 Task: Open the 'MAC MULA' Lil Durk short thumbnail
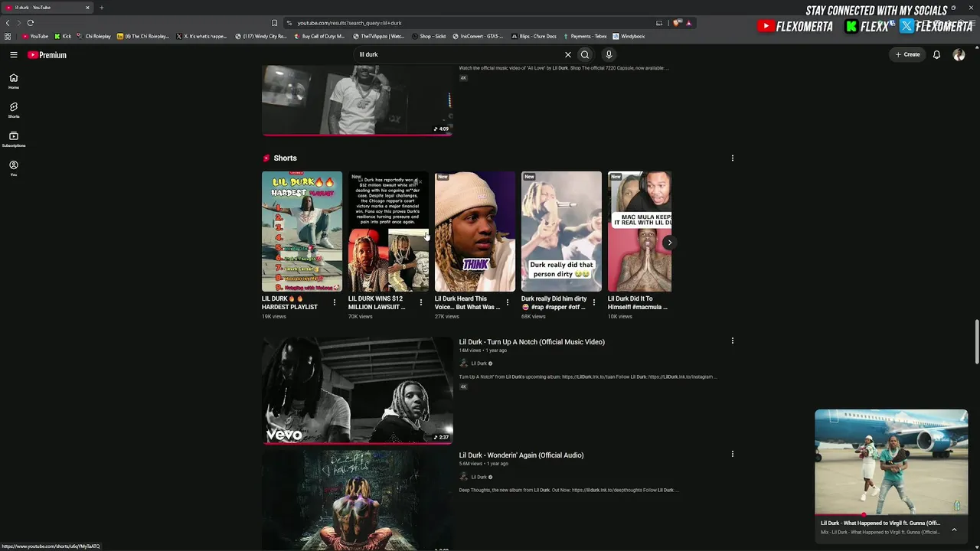click(639, 231)
